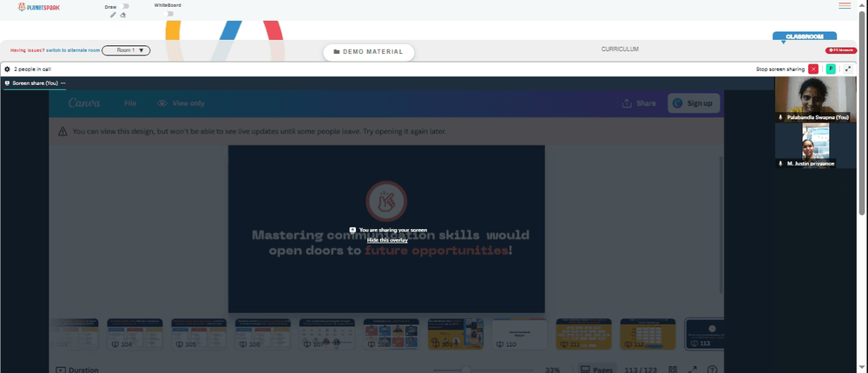The height and width of the screenshot is (373, 868).
Task: Select slide thumbnail 107
Action: pos(327,334)
